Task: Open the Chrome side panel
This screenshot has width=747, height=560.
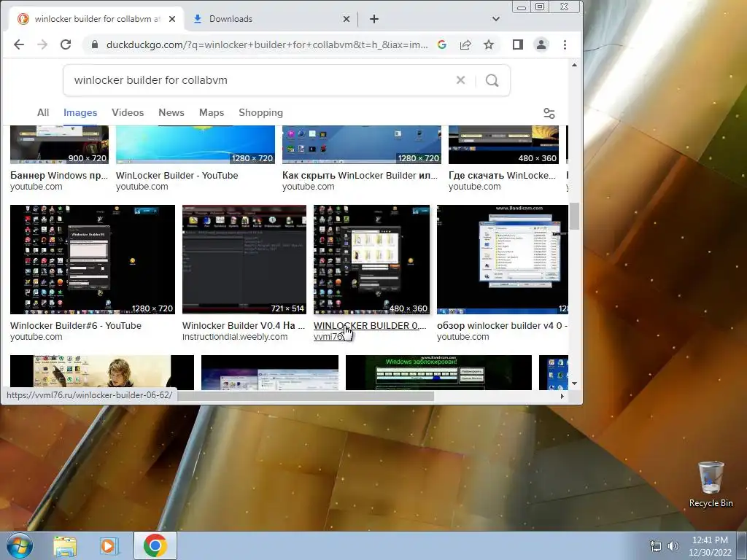Action: pos(518,44)
